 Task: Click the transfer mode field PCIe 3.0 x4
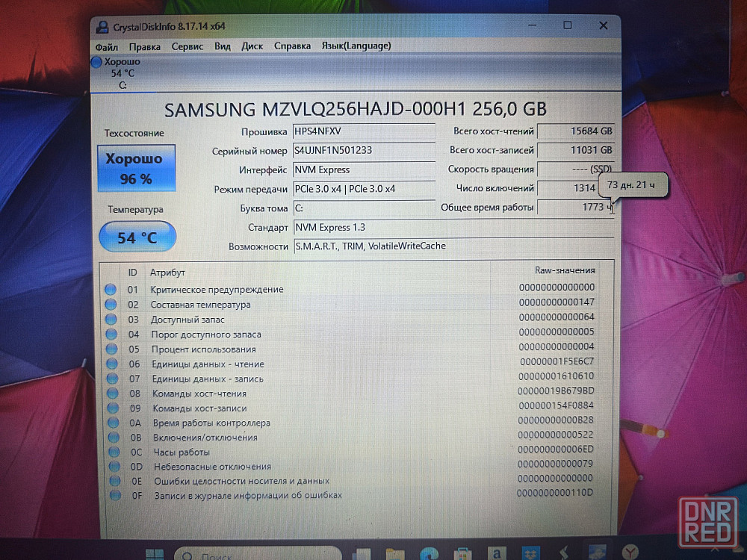[364, 189]
